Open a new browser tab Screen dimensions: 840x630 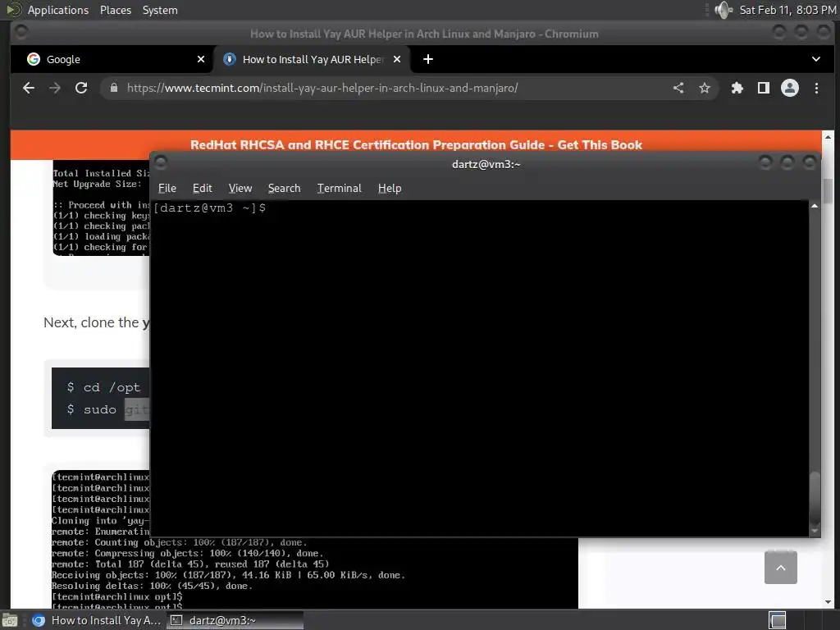[428, 59]
